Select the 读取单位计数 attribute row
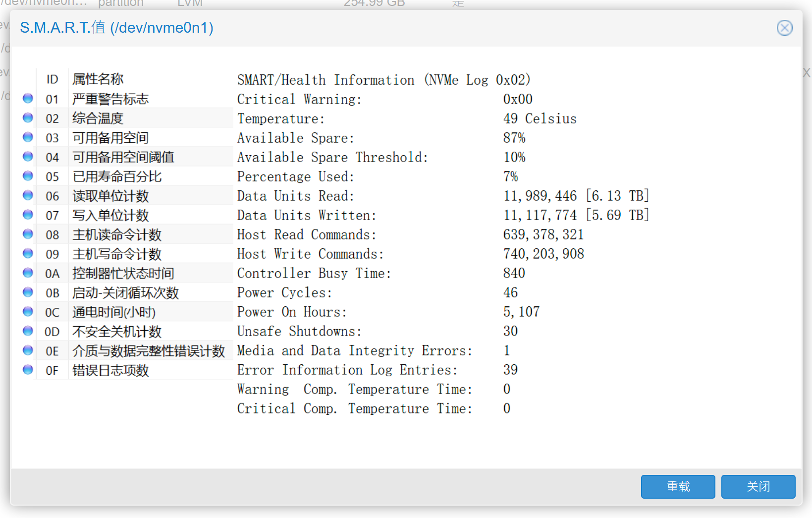This screenshot has width=812, height=518. point(110,196)
